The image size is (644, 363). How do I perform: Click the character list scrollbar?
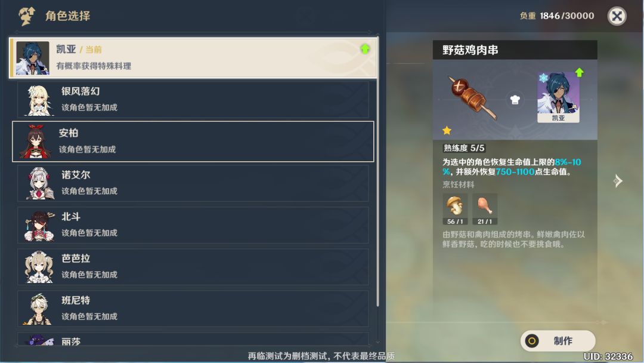(x=377, y=171)
